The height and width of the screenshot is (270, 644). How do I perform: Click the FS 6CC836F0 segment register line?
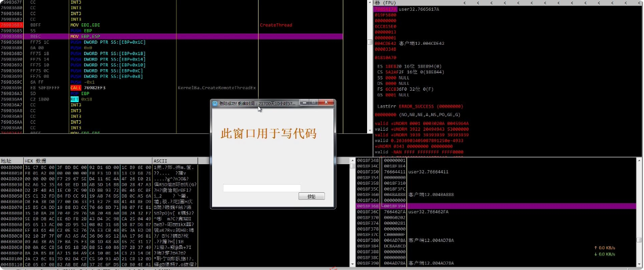[x=405, y=89]
